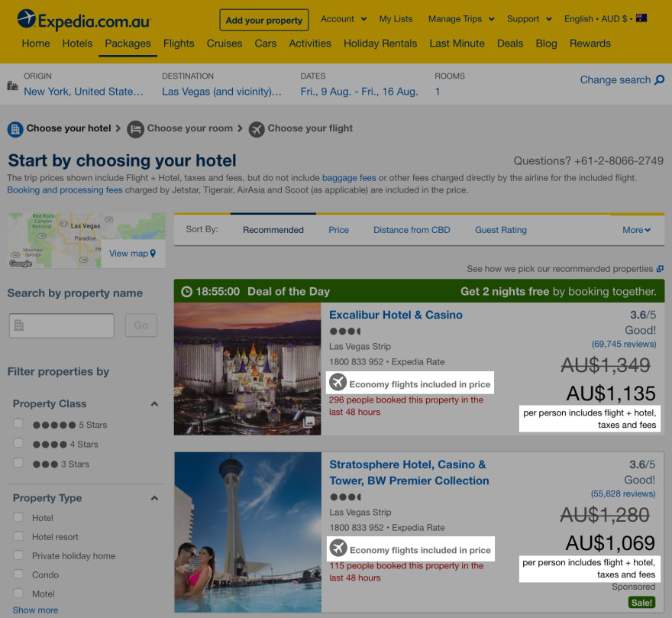Go to the Home tab

click(x=36, y=44)
